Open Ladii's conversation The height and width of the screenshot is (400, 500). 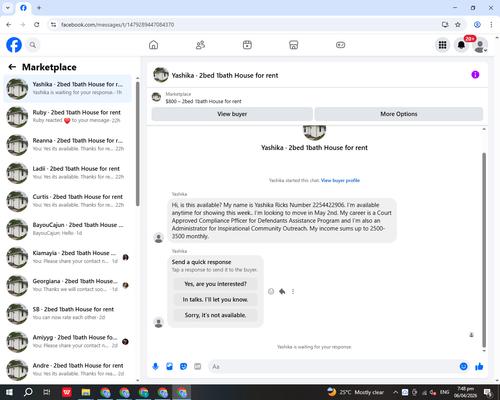coord(67,173)
